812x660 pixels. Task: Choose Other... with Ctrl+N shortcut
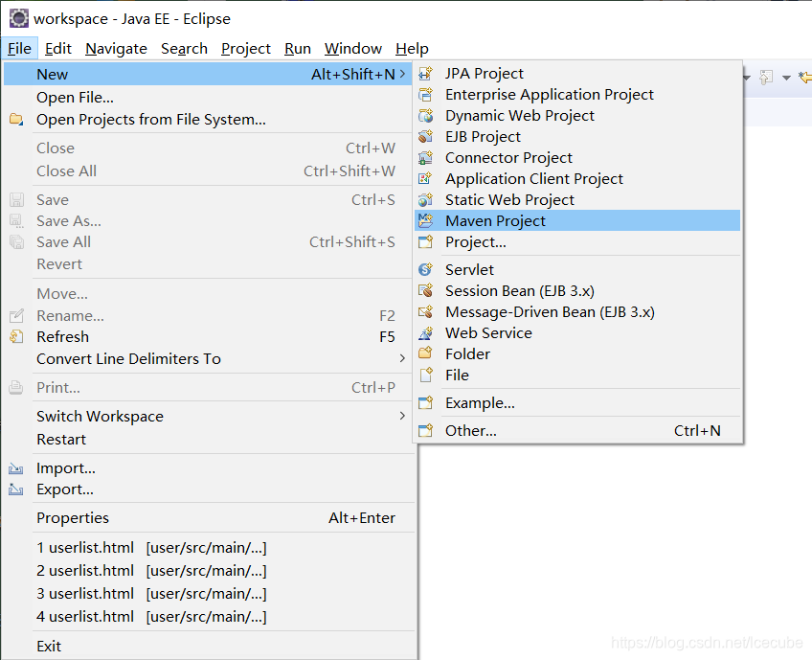tap(577, 430)
